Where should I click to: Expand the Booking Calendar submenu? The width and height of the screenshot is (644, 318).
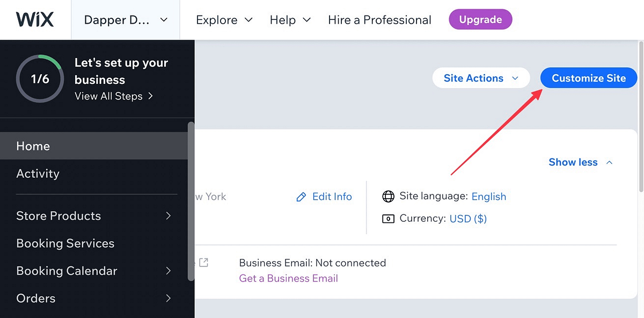(x=167, y=271)
